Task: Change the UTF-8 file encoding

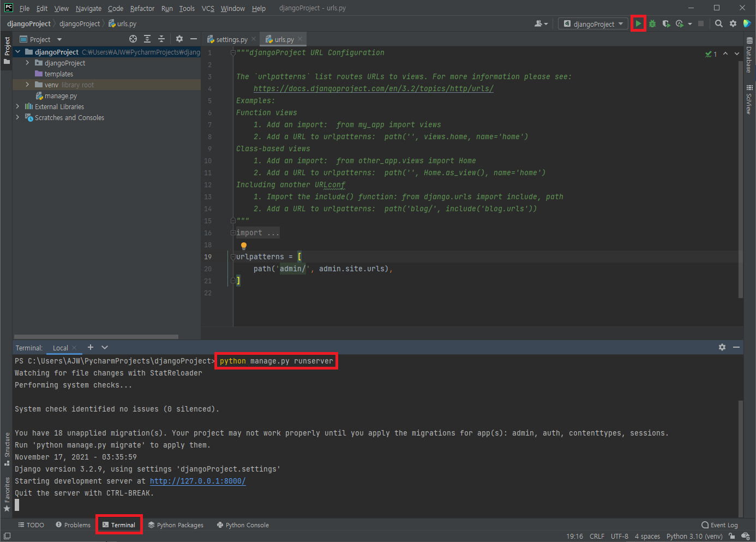Action: click(x=620, y=536)
